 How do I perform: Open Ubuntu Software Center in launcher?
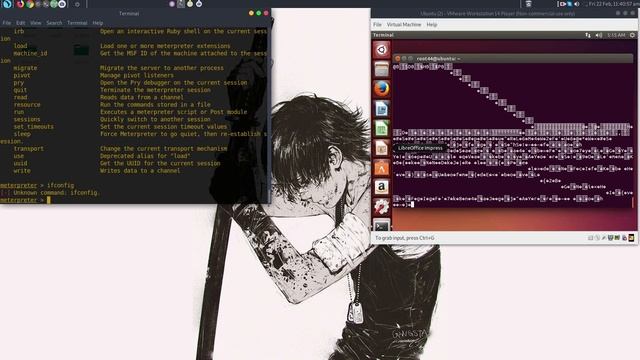point(381,167)
